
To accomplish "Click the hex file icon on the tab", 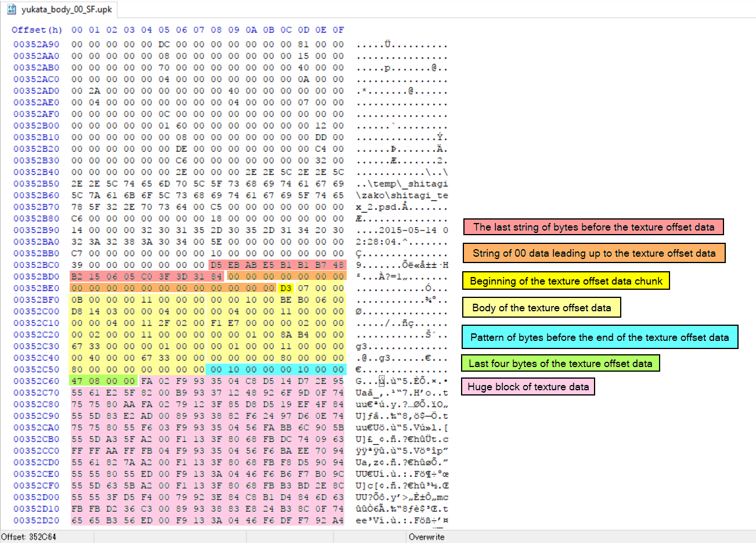I will point(11,9).
